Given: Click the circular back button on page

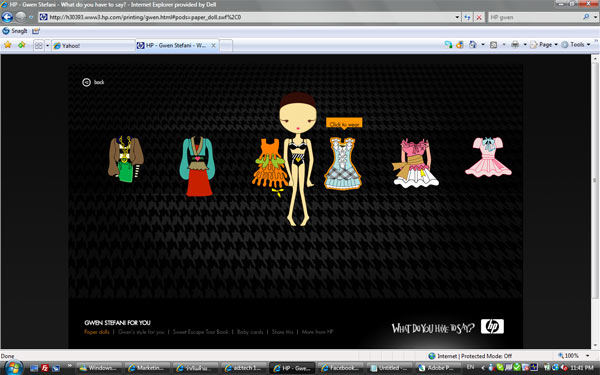Looking at the screenshot, I should [x=86, y=82].
